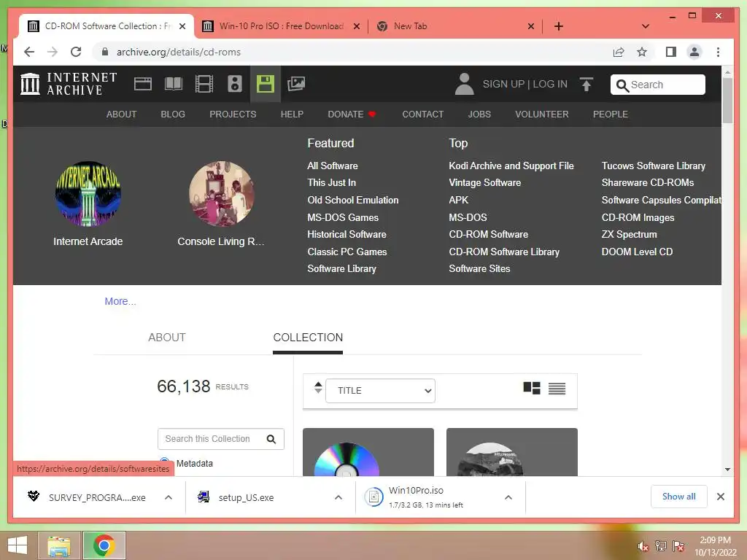Screen dimensions: 747x560
Task: Click the page vertical scrollbar thumb
Action: (x=727, y=99)
